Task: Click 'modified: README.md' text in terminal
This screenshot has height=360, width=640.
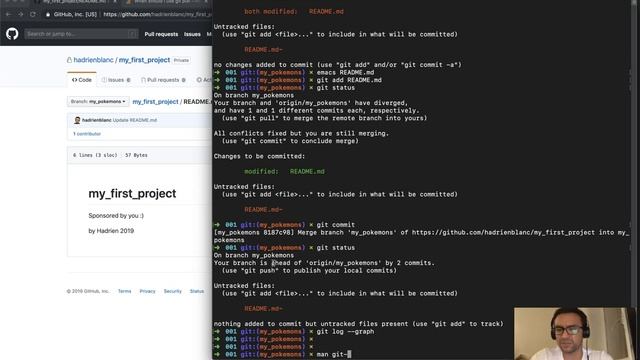Action: [284, 171]
